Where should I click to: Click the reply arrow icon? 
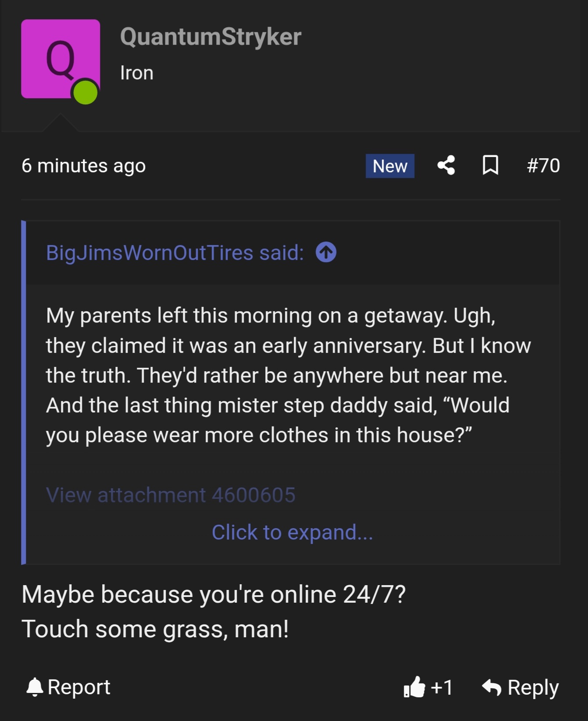tap(492, 687)
